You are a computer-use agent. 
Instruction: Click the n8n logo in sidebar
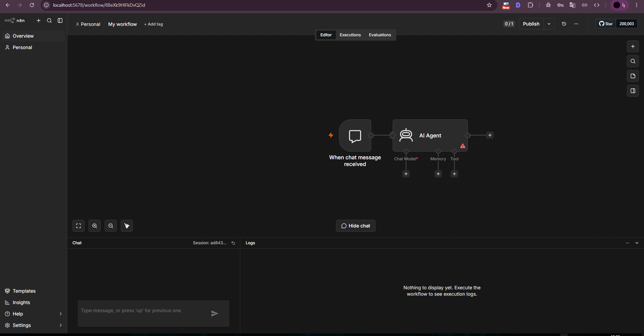[x=15, y=20]
